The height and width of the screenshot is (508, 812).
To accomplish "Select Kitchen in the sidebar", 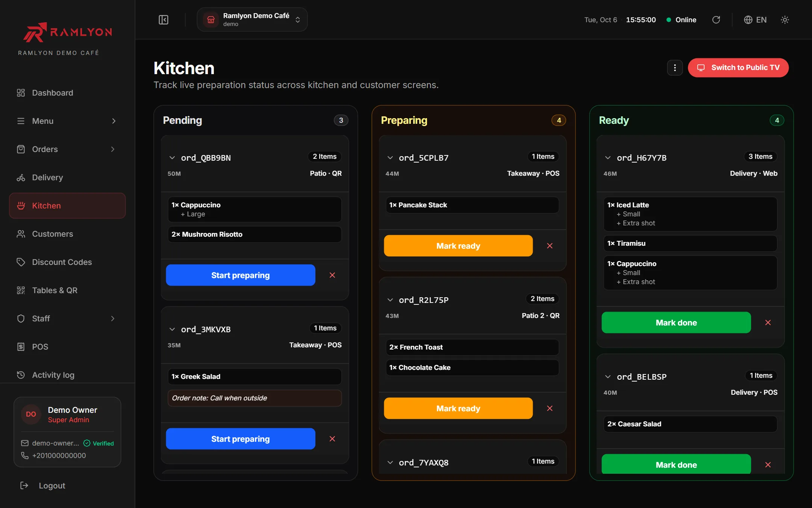I will (67, 206).
